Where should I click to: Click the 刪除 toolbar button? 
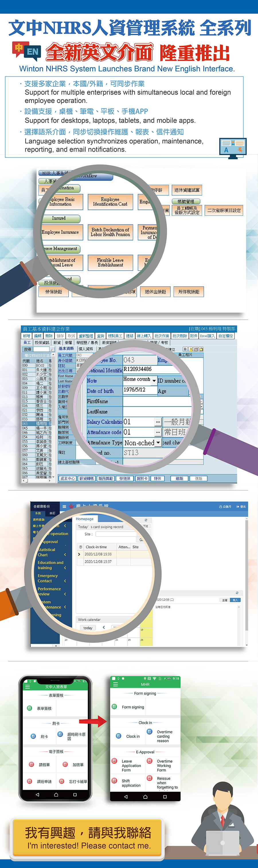pyautogui.click(x=49, y=336)
